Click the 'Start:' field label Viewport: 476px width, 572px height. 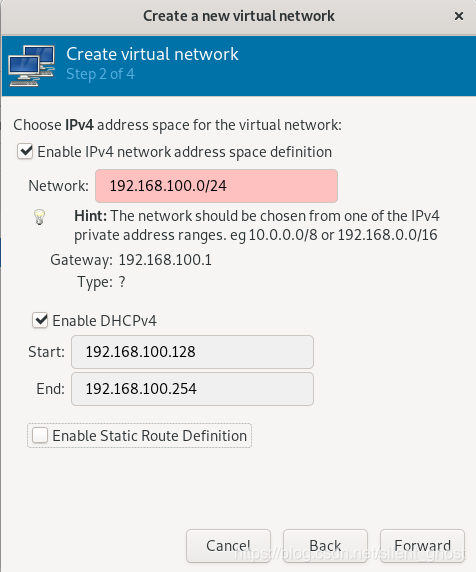tap(46, 352)
